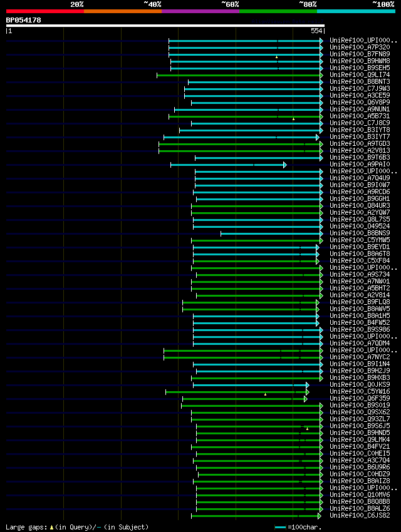Viewport: 401px width, 532px height.
Task: Select the BP054178 query name label
Action: pyautogui.click(x=23, y=20)
